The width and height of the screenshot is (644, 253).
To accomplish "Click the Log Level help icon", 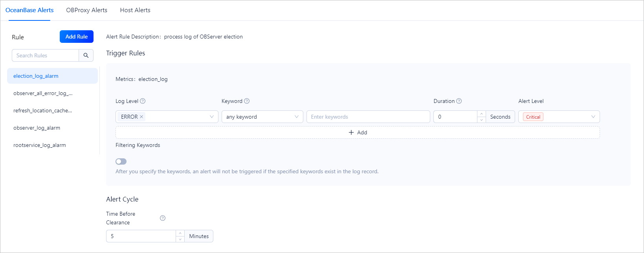I will (143, 101).
